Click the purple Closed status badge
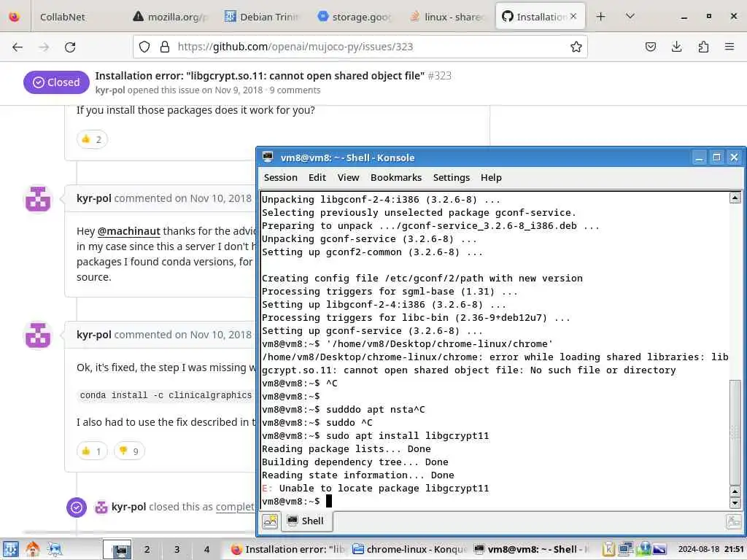 (56, 82)
